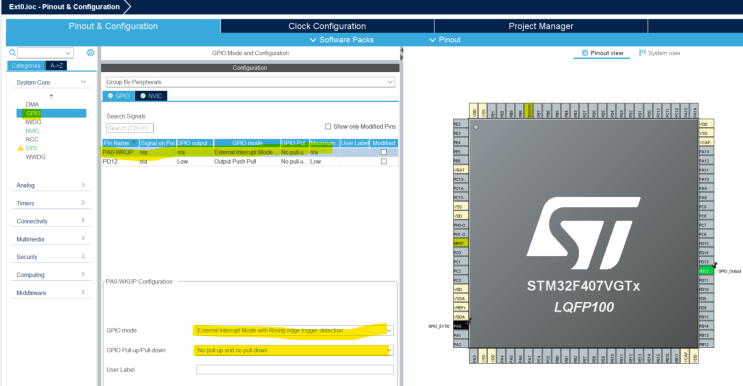Click the green PD12 pin on chip

[706, 271]
